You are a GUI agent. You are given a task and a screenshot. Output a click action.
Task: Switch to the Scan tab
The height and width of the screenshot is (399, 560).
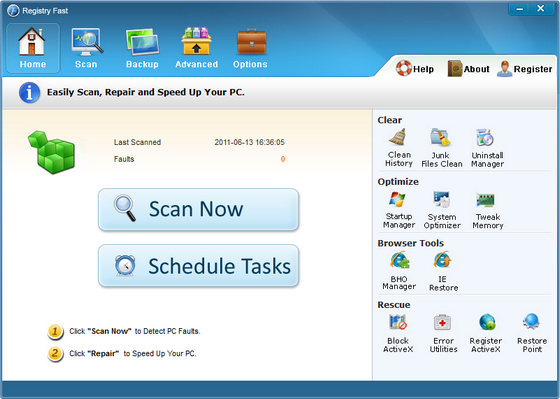pyautogui.click(x=86, y=48)
